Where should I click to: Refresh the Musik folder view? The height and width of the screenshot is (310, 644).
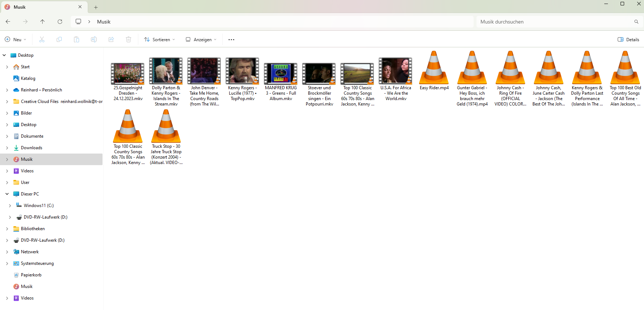60,22
